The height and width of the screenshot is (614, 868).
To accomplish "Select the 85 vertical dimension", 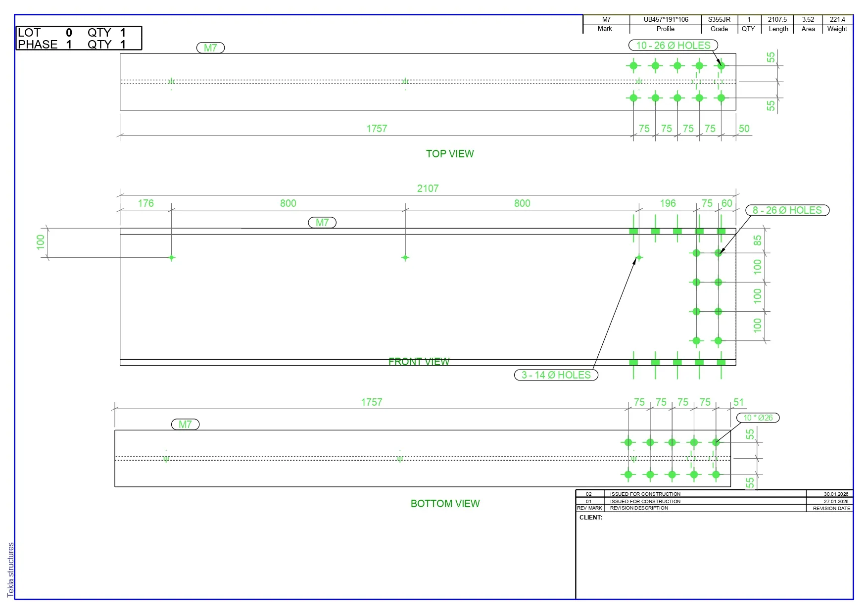I will (758, 240).
